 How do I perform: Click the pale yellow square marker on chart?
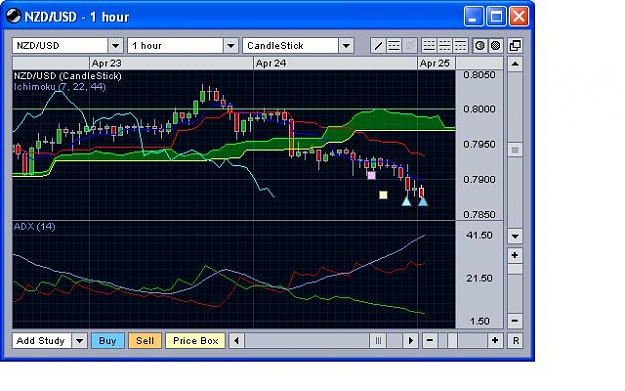[383, 195]
